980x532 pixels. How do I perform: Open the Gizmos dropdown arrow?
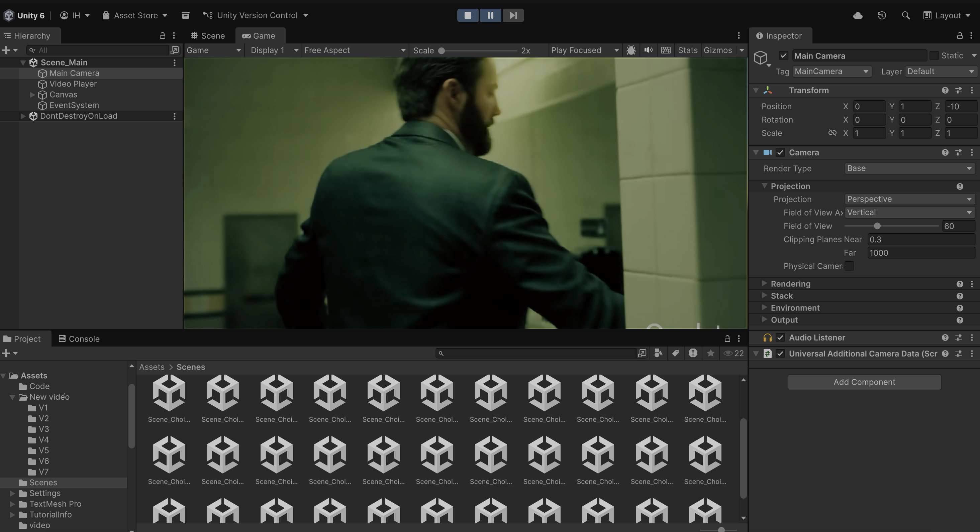tap(742, 50)
